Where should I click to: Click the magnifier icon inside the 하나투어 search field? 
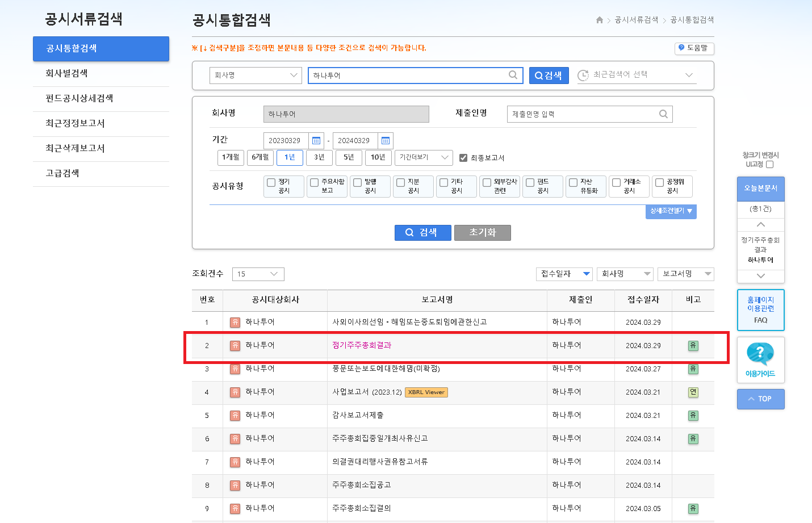(513, 75)
